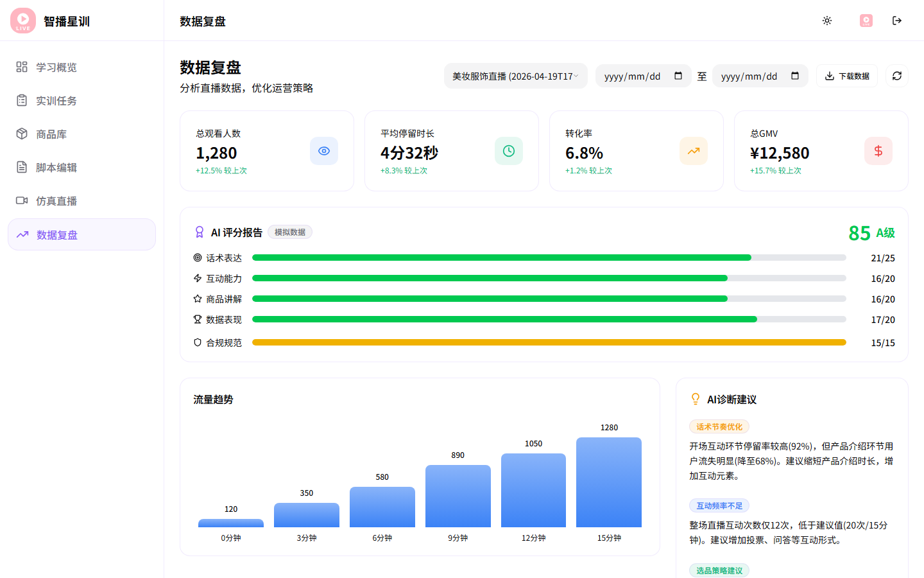This screenshot has height=578, width=924.
Task: Open the 美妆服饰直播 session dropdown
Action: [x=515, y=76]
